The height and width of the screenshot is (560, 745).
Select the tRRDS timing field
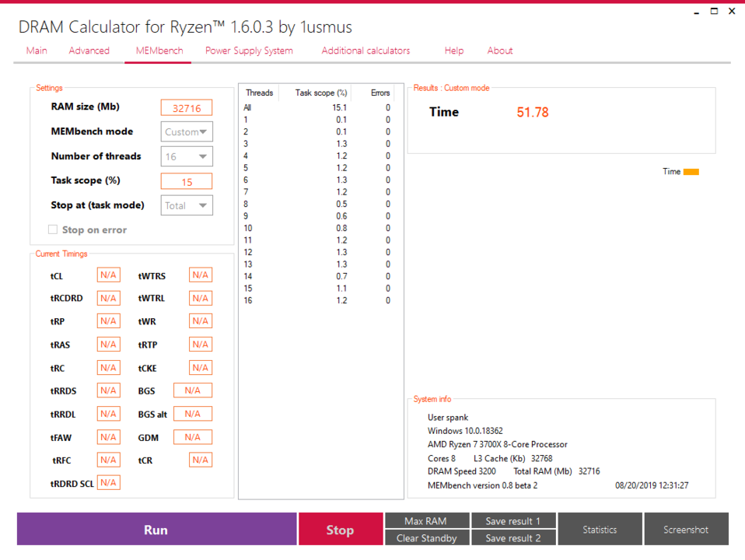(108, 390)
